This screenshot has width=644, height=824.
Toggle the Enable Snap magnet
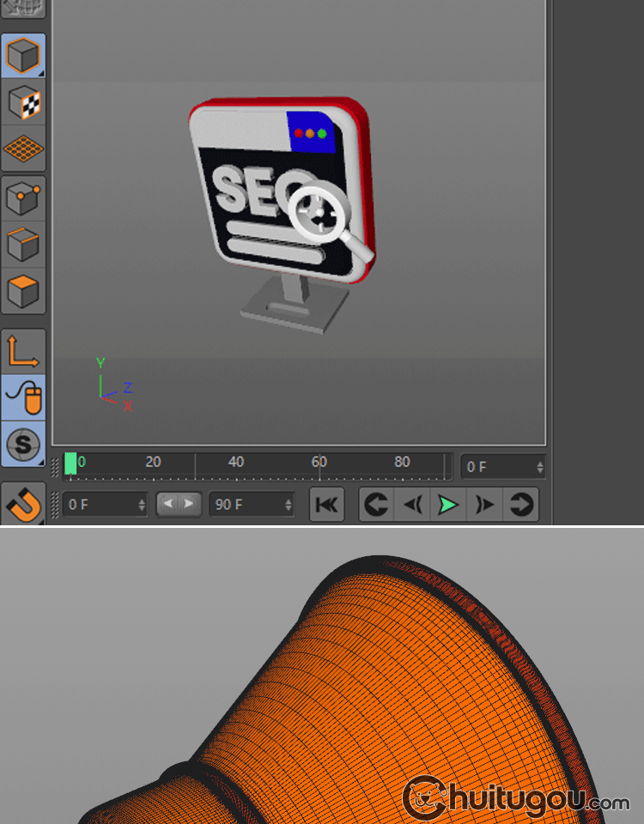(23, 504)
